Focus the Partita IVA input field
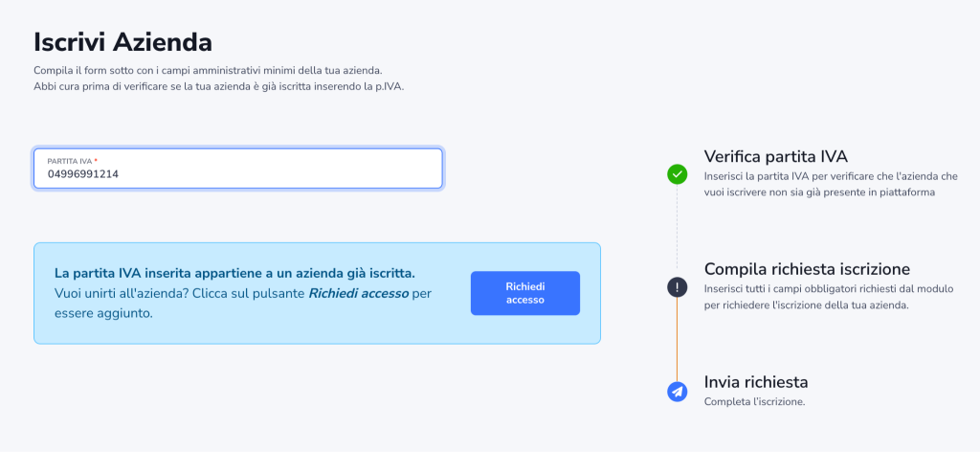The height and width of the screenshot is (452, 980). click(x=238, y=174)
